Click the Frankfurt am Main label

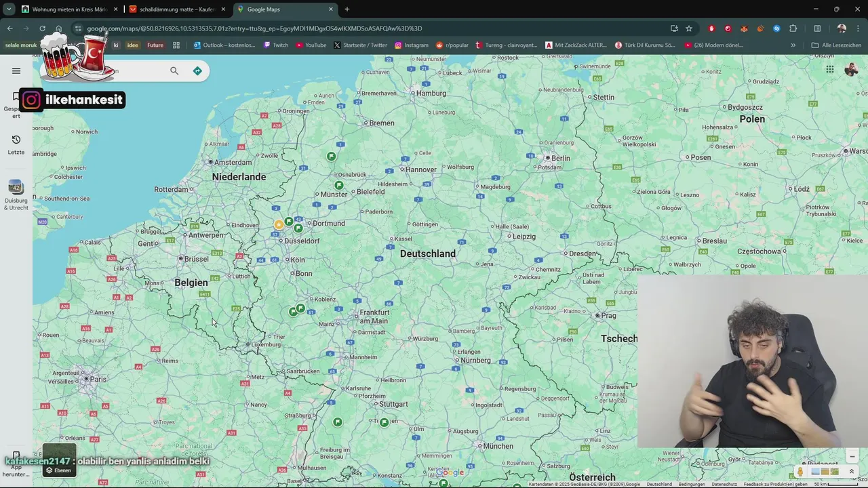[374, 317]
